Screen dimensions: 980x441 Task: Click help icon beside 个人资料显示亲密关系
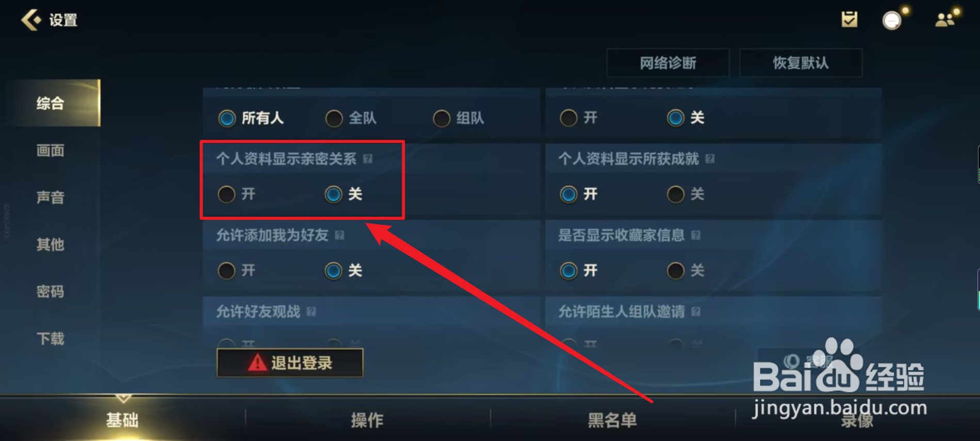point(368,158)
